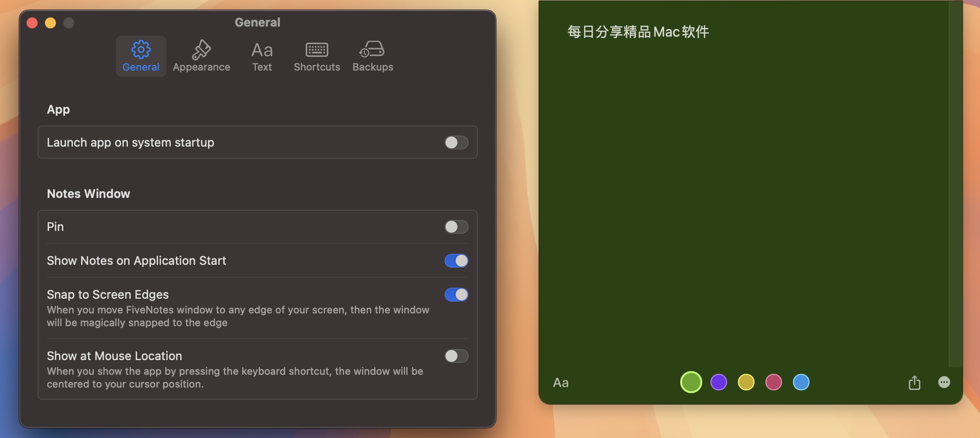Enable Launch app on system startup
The image size is (980, 438).
[x=457, y=142]
